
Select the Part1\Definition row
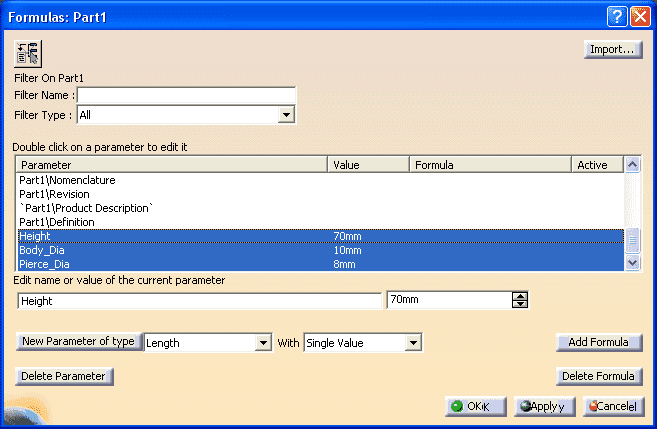(321, 222)
